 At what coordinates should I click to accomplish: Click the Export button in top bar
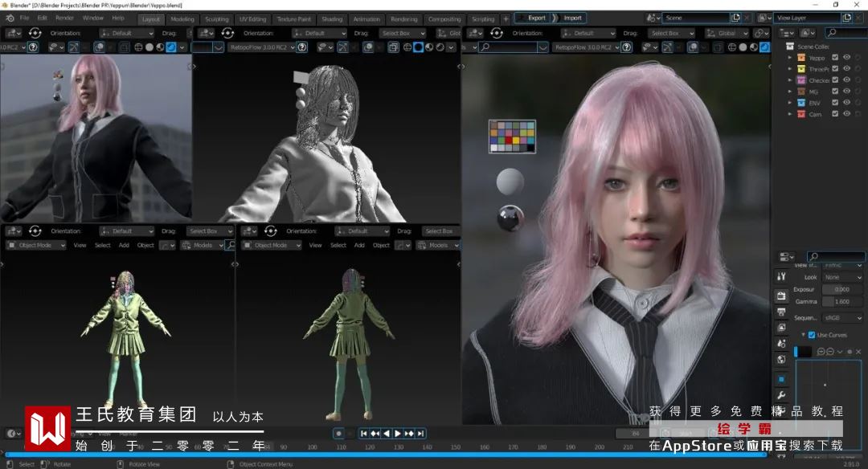click(x=533, y=18)
